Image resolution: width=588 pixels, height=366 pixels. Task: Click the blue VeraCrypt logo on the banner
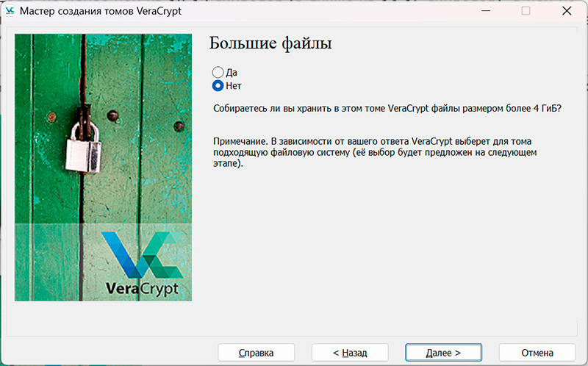141,254
